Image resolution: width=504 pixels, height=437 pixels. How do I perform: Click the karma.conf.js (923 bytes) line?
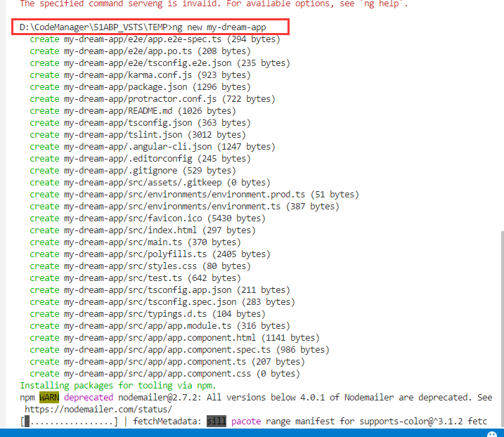tap(140, 75)
